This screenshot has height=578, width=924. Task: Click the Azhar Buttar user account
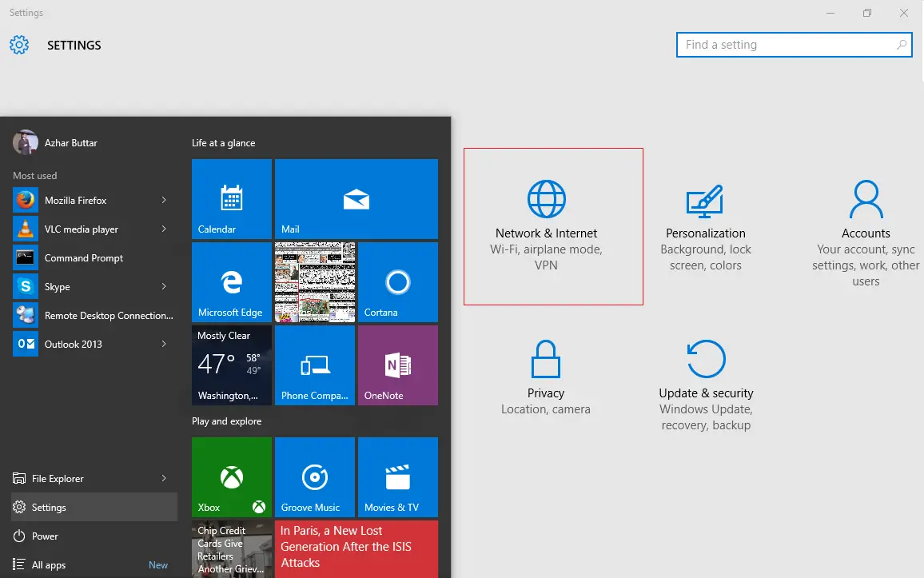pos(55,142)
